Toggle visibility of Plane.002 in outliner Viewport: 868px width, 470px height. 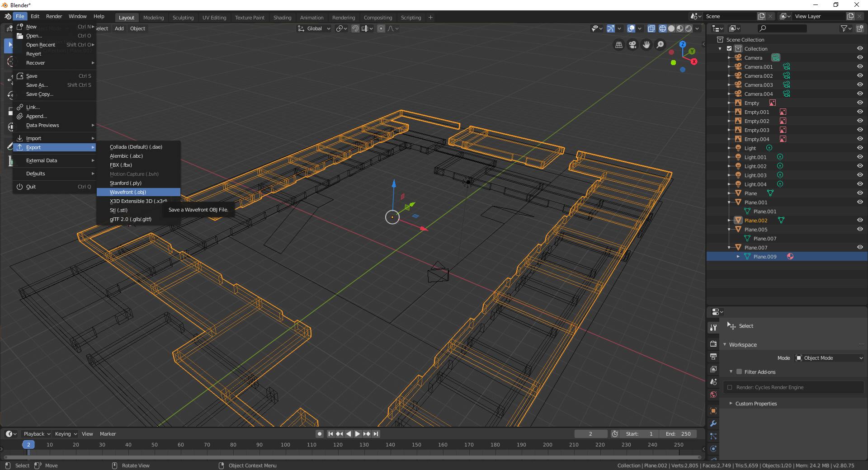tap(860, 220)
